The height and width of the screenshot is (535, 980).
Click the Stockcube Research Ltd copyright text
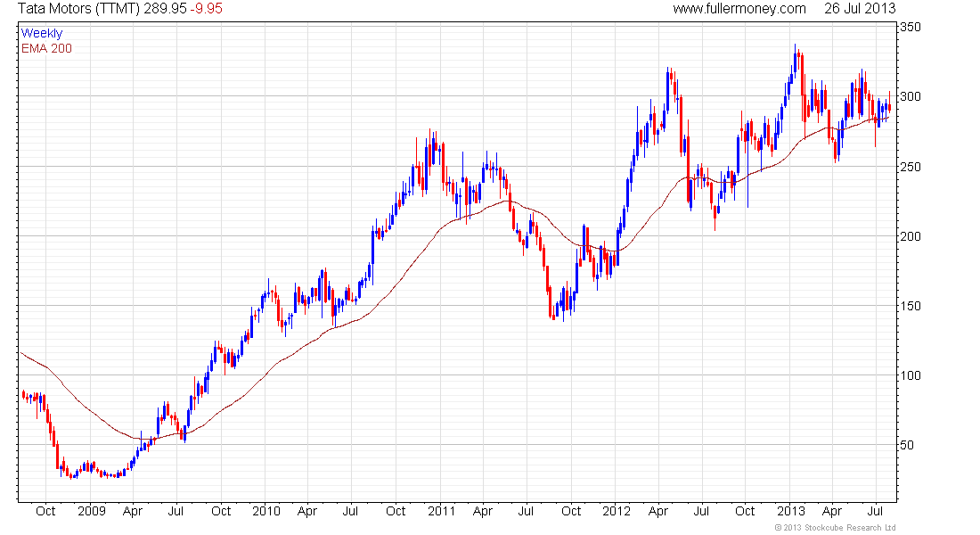pyautogui.click(x=836, y=528)
